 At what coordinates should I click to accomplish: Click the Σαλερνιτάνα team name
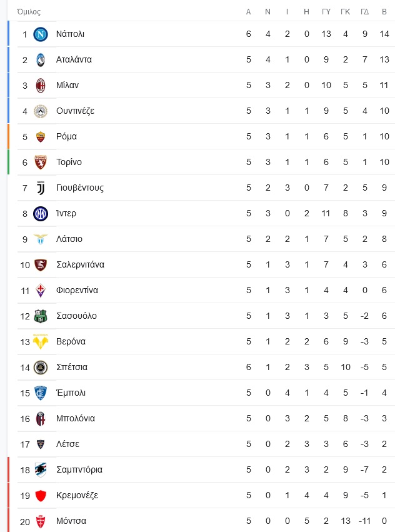[80, 264]
